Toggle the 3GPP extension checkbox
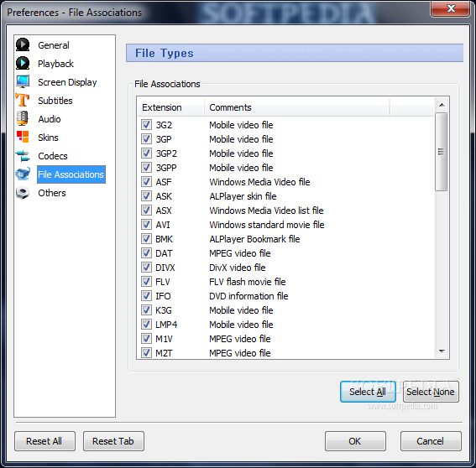 146,168
